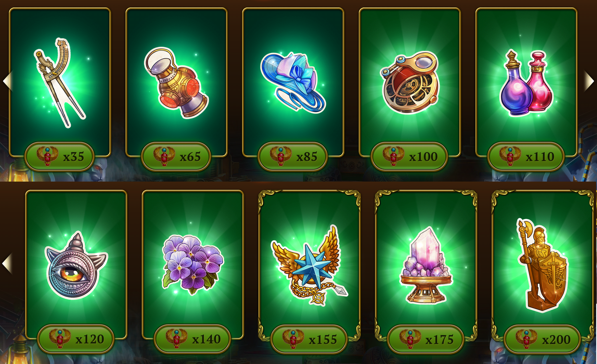Select the amethyst crystal on pedestal
Viewport: 597px width, 364px height.
pyautogui.click(x=426, y=265)
